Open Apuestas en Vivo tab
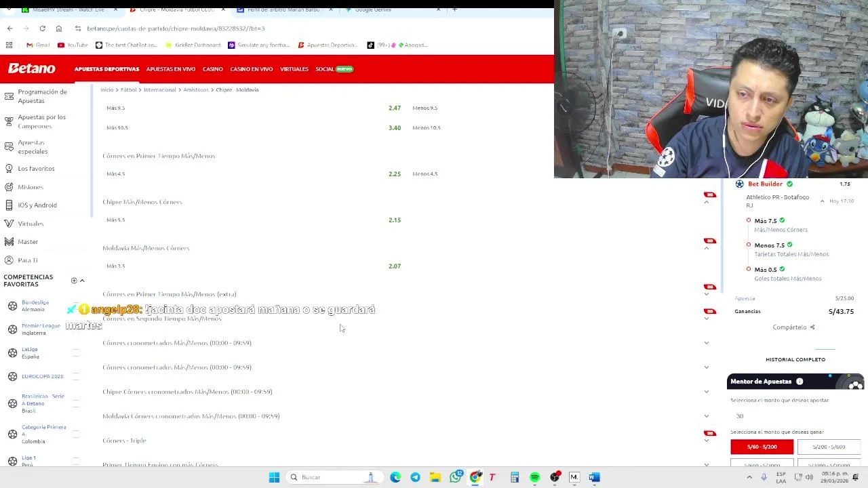Screen dimensions: 868x488 tap(170, 69)
